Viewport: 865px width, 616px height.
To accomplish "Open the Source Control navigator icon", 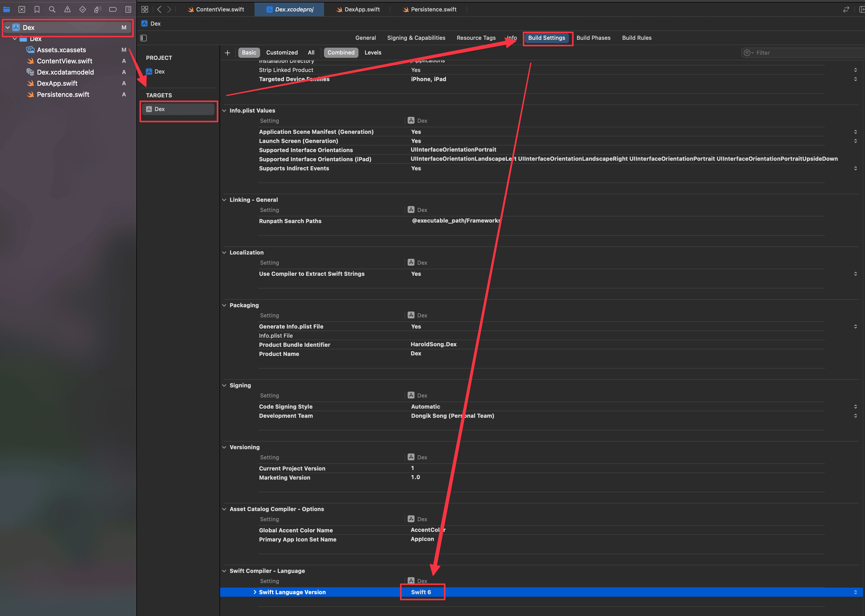I will point(22,9).
